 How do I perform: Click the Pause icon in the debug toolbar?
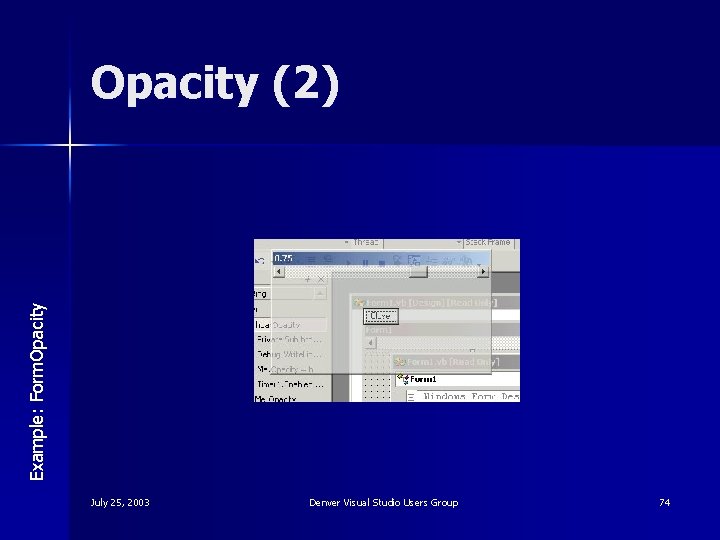pos(365,263)
